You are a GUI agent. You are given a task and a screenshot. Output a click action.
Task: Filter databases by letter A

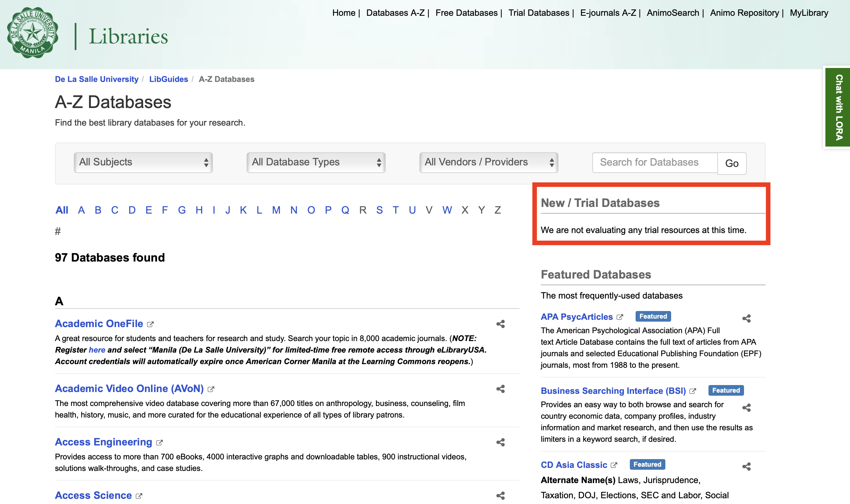[81, 210]
